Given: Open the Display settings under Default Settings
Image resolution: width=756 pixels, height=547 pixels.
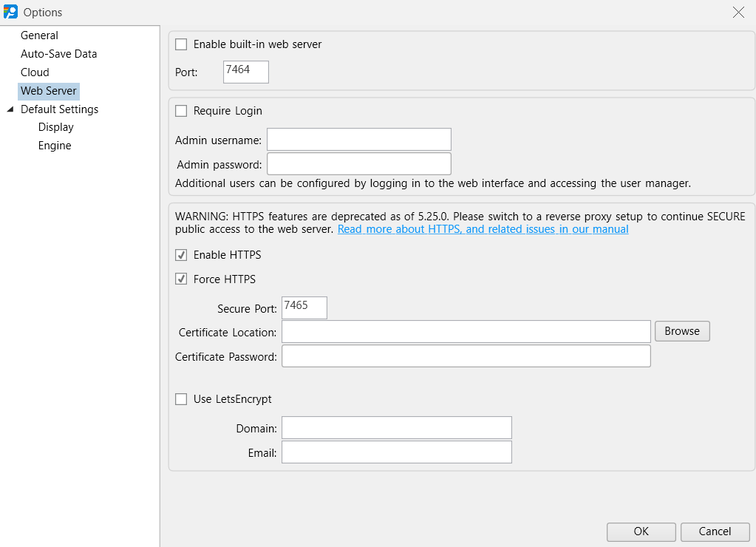Looking at the screenshot, I should coord(55,126).
